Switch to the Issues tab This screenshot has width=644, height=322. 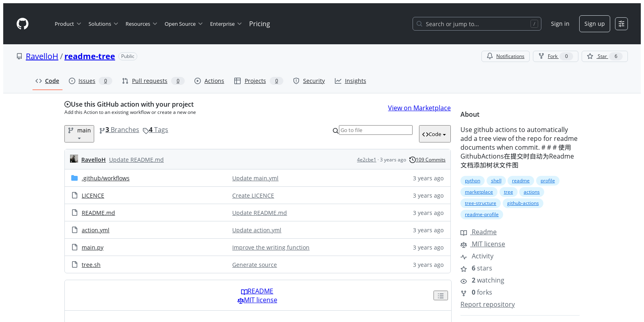90,81
